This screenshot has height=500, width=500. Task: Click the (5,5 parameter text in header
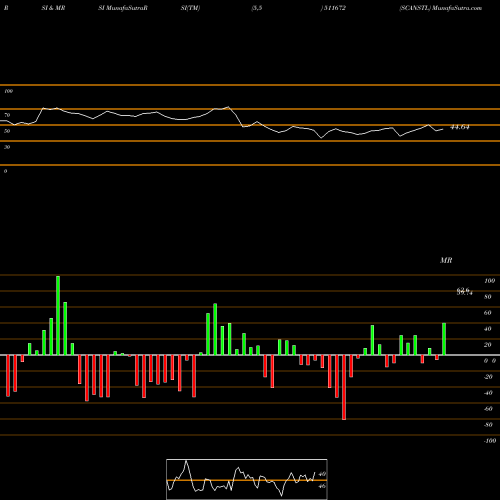[257, 8]
